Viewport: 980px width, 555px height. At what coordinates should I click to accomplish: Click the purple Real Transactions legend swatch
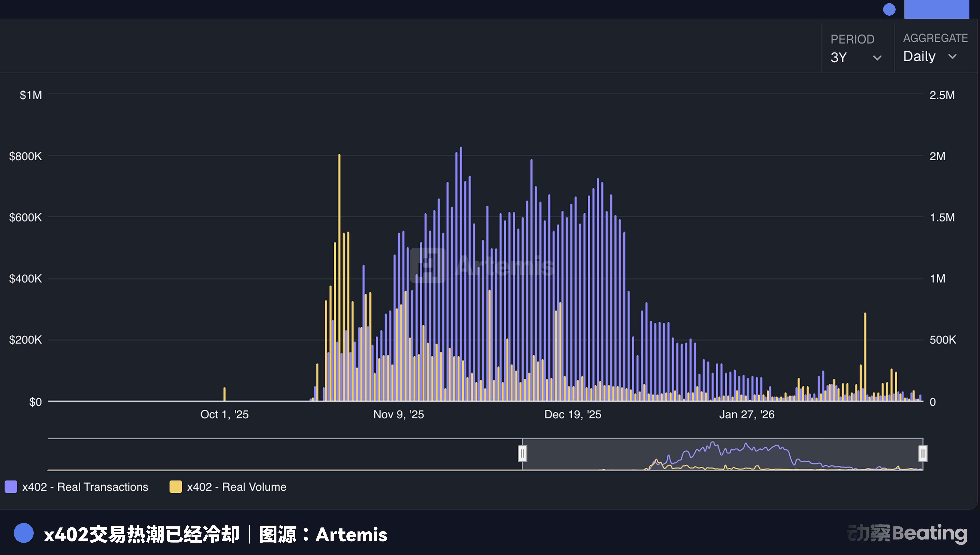click(x=11, y=487)
